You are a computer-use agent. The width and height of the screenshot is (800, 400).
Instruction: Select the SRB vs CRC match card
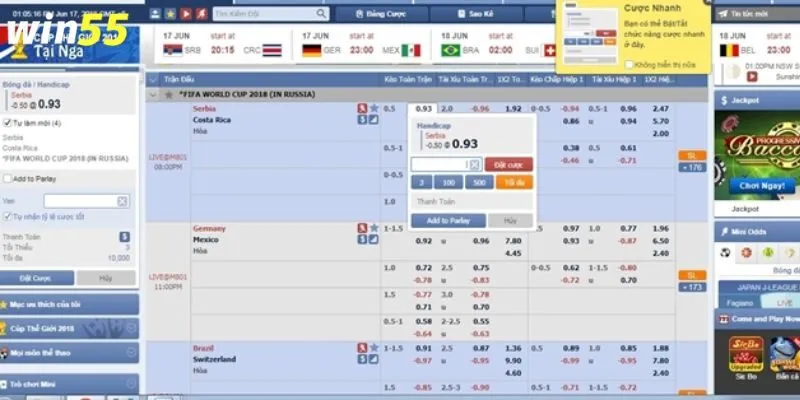222,45
